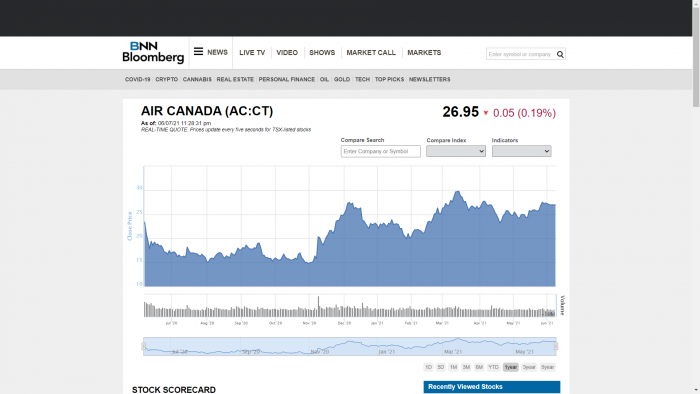Select the 1year range button
The image size is (700, 394).
[x=511, y=367]
